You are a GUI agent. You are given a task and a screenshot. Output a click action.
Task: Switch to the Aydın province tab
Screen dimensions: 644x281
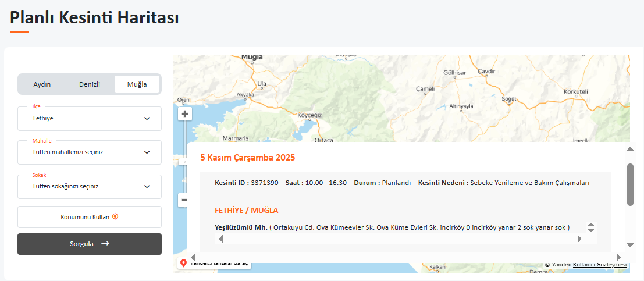42,84
